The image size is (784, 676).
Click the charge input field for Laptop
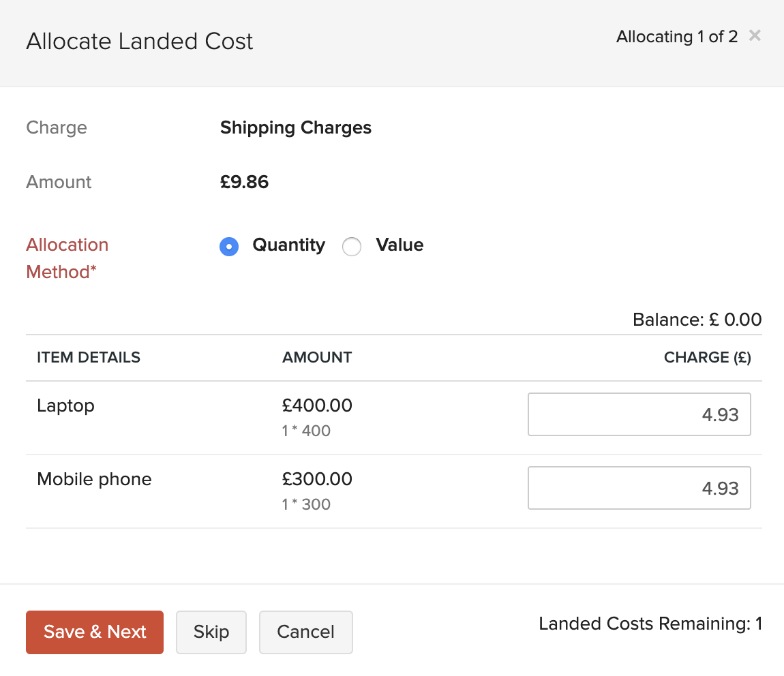639,414
